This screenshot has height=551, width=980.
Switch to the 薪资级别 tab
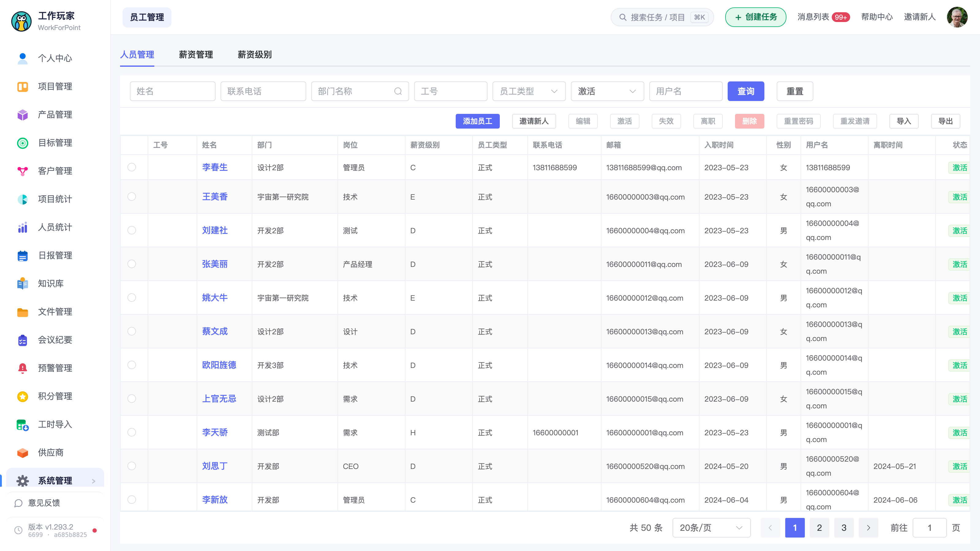pyautogui.click(x=254, y=54)
